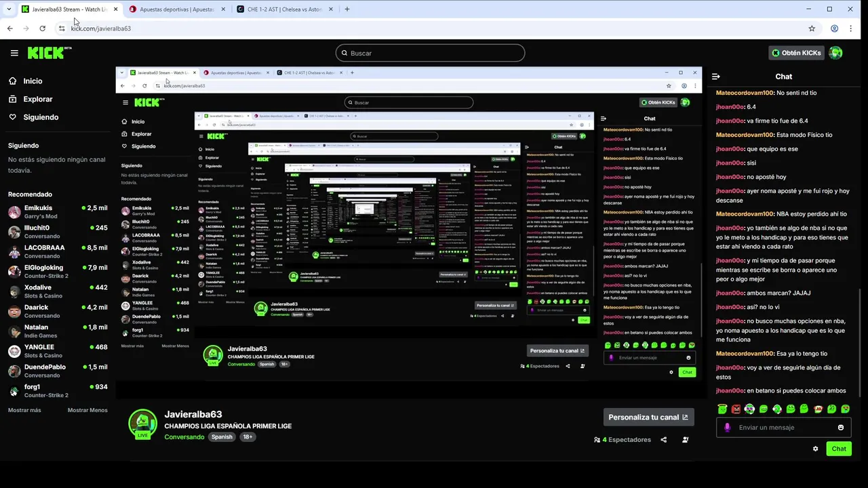868x488 pixels.
Task: Open recommended channel YANGLEE in outermost sidebar
Action: coord(58,350)
